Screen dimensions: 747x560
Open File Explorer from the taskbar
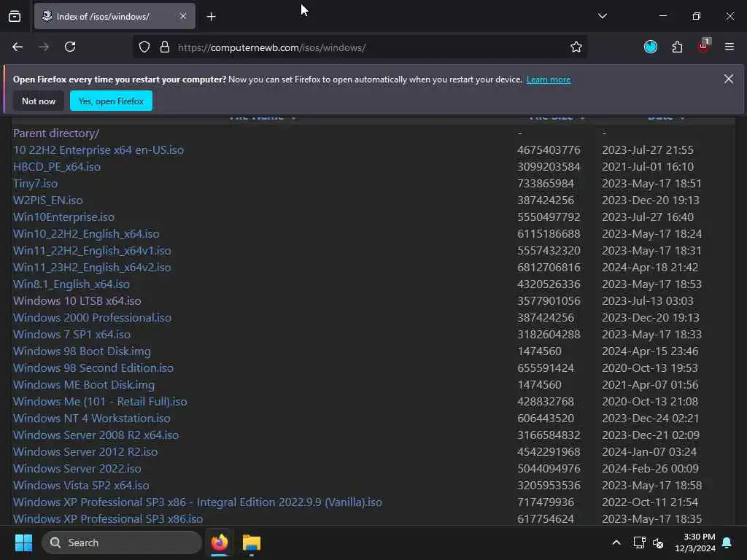[251, 542]
